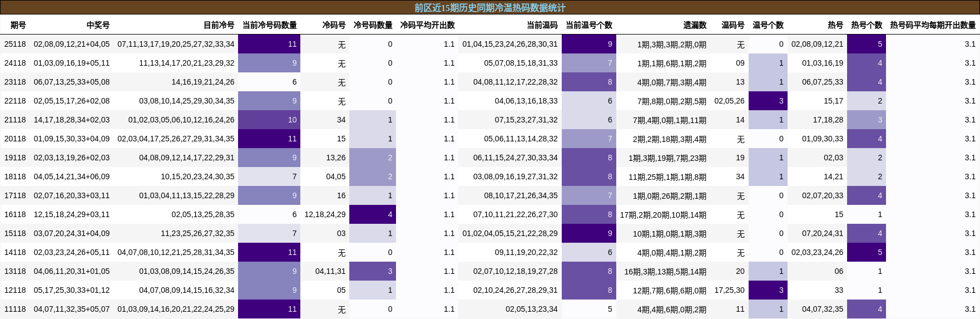Click the 冷码平均开出数 column header
The image size is (980, 319).
427,25
